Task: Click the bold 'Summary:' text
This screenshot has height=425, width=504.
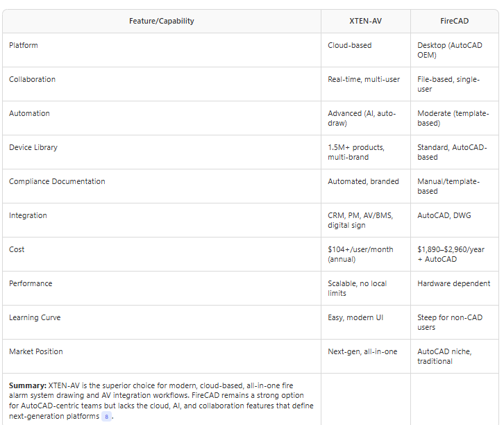Action: pos(28,385)
